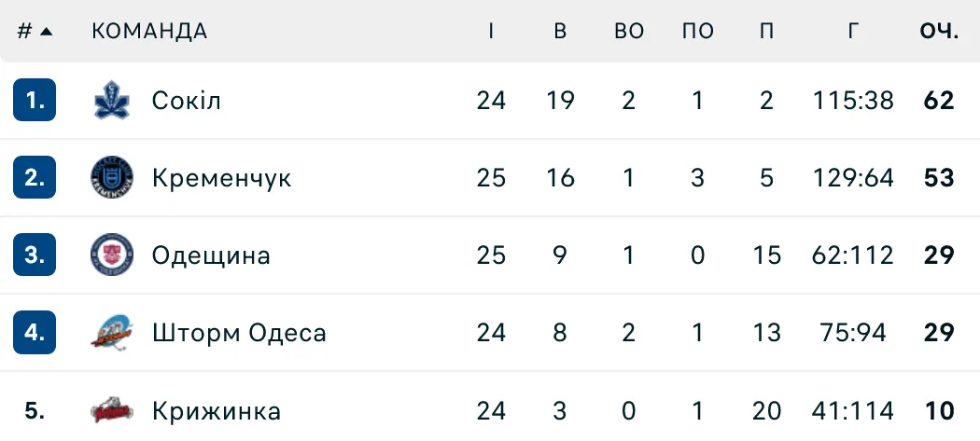Open the Сокіл team name link
Screen dimensions: 980x441
[x=187, y=101]
